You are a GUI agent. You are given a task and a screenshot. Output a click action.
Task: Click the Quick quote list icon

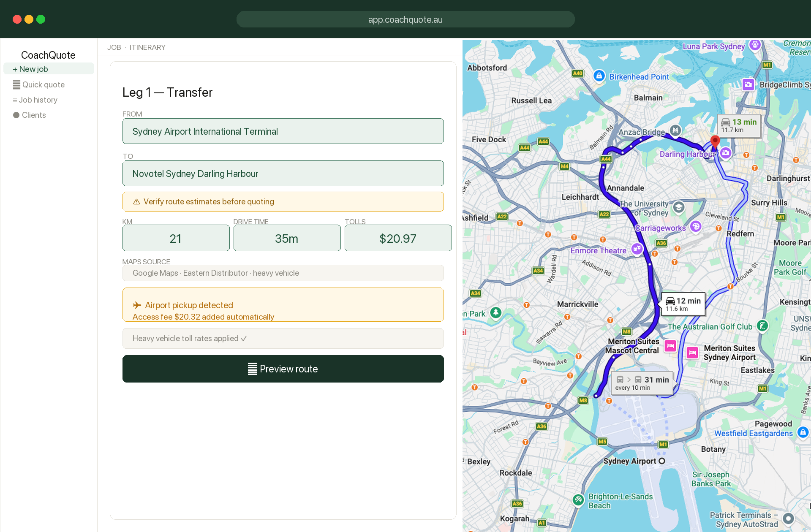(x=16, y=84)
